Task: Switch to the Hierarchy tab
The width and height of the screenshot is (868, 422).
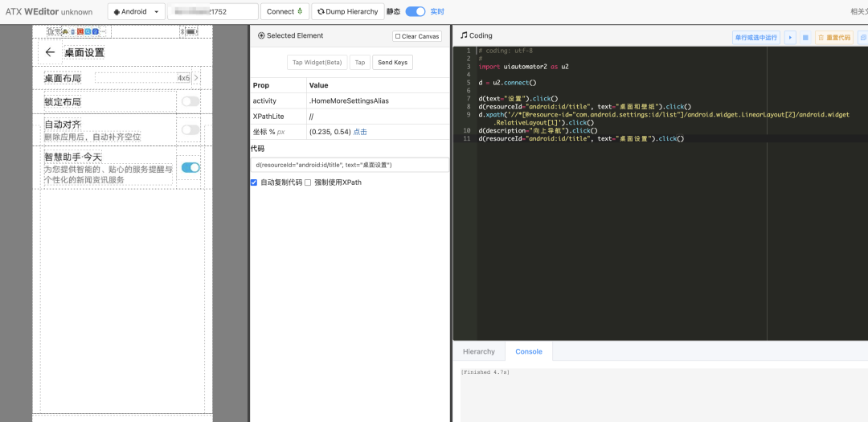Action: pos(479,351)
